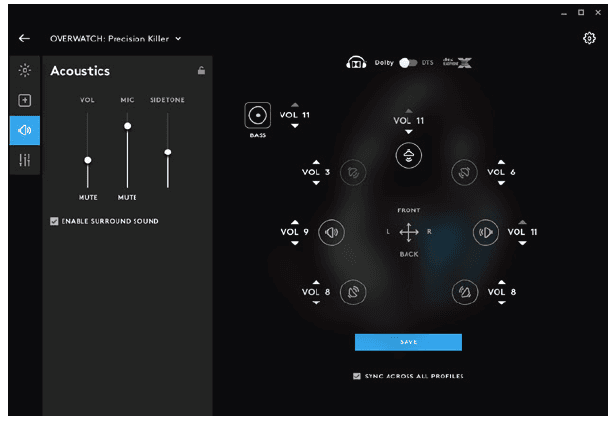616x426 pixels.
Task: Click the Dolby label
Action: [384, 62]
